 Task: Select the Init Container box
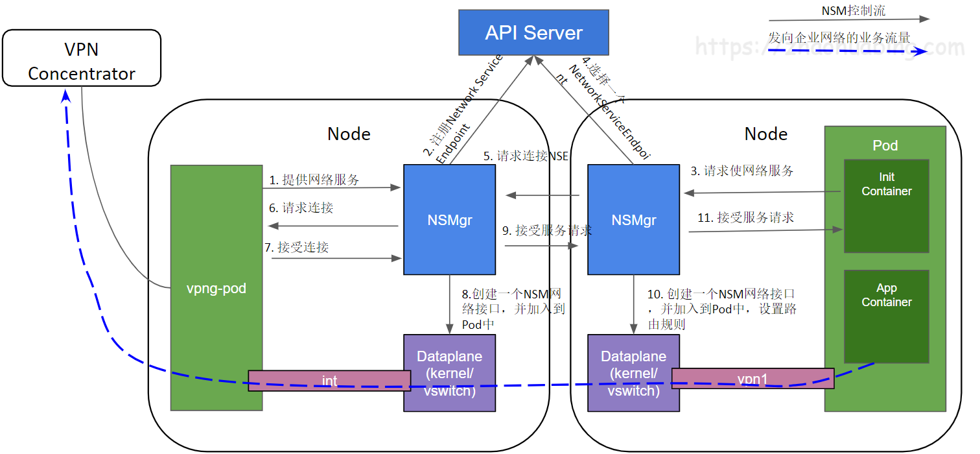coord(886,206)
